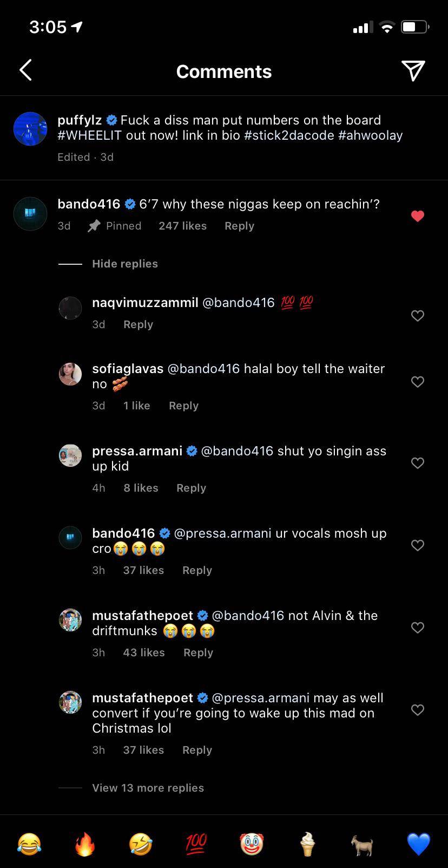This screenshot has height=868, width=448.
Task: Like pressa.armani's reply with heart
Action: (417, 463)
